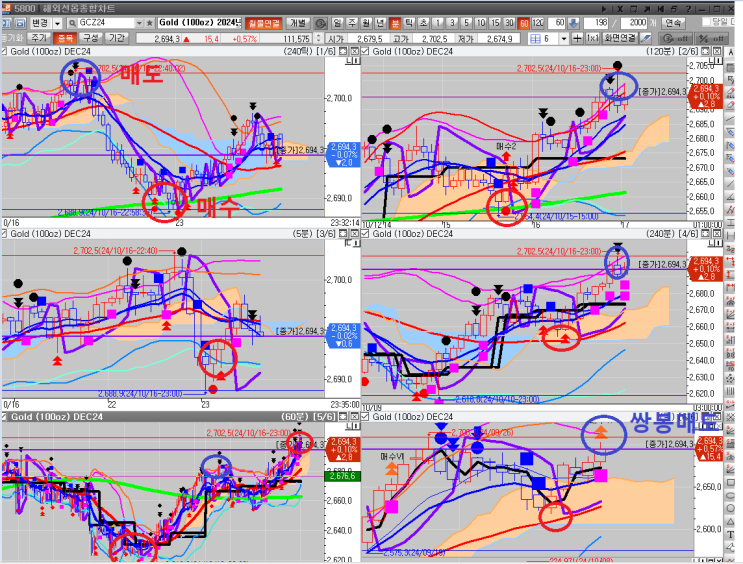Image resolution: width=743 pixels, height=564 pixels.
Task: Choose the 3 interval button
Action: click(453, 23)
